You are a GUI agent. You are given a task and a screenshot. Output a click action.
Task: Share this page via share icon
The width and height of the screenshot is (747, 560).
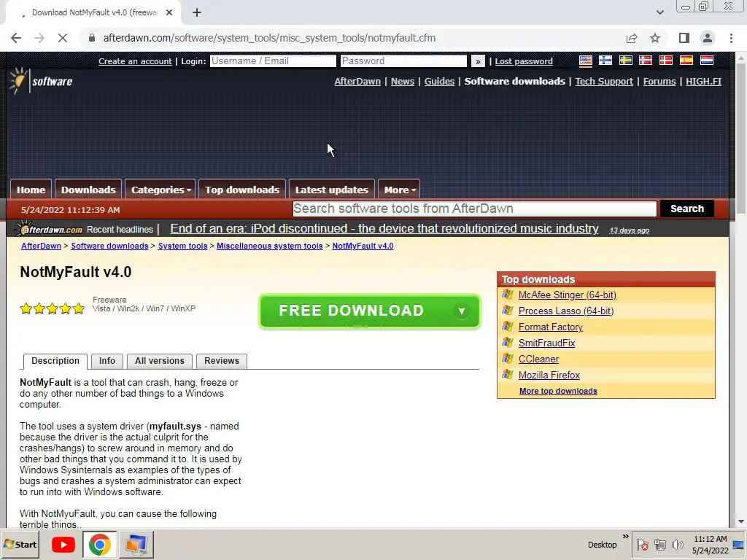pos(632,38)
